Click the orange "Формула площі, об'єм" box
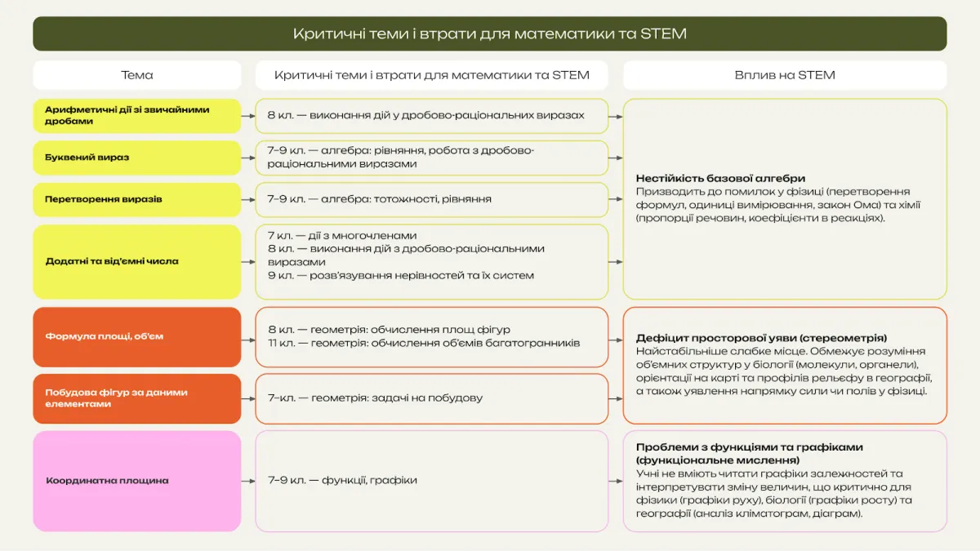Screen dimensions: 980x551 [136, 336]
